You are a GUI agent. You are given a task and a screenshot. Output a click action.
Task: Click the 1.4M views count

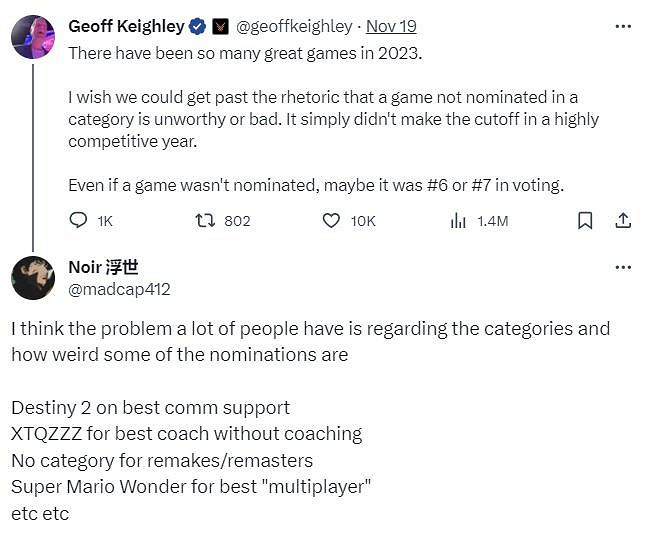pyautogui.click(x=492, y=220)
